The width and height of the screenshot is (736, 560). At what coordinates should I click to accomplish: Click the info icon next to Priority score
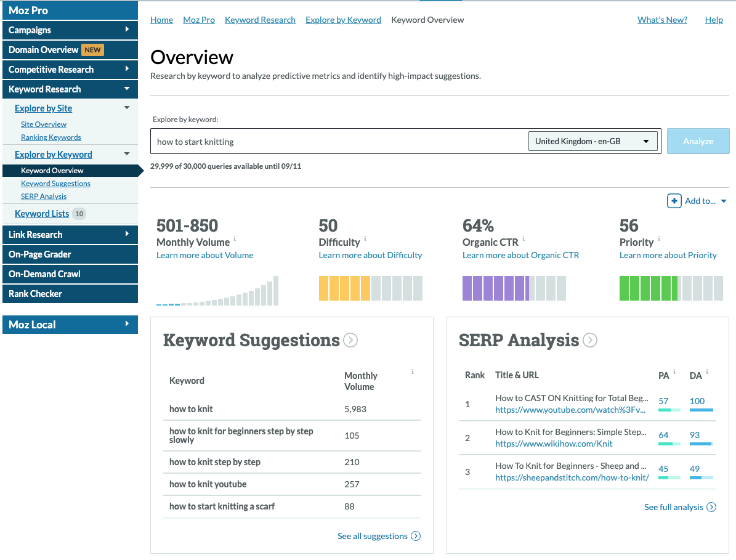tap(660, 239)
